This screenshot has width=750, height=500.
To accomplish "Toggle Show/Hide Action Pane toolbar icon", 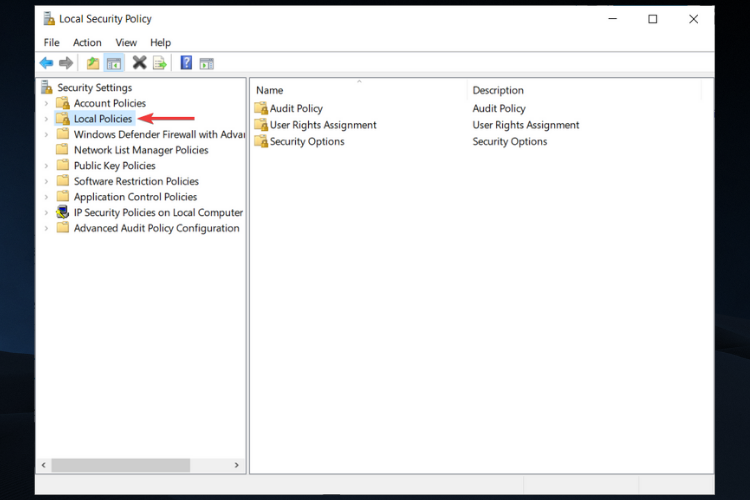I will [x=207, y=63].
